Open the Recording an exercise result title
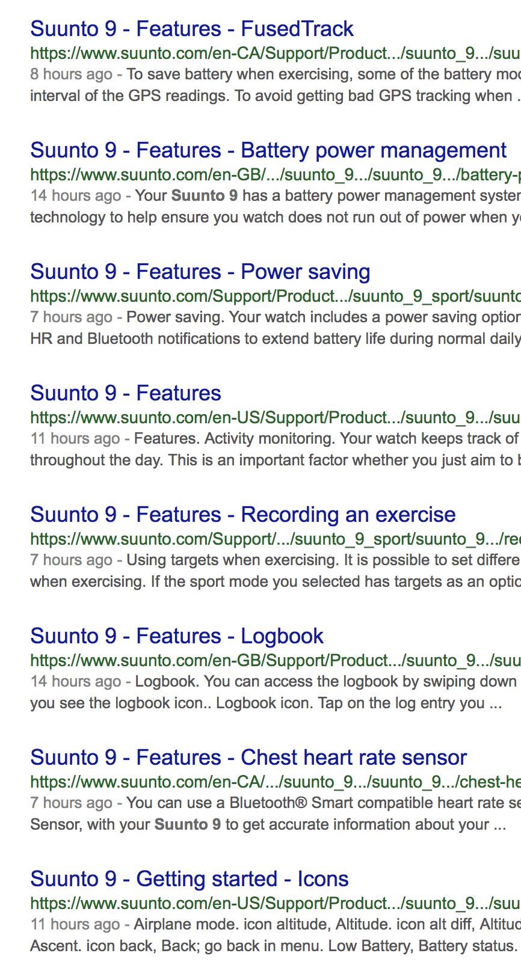The height and width of the screenshot is (980, 521). (242, 515)
